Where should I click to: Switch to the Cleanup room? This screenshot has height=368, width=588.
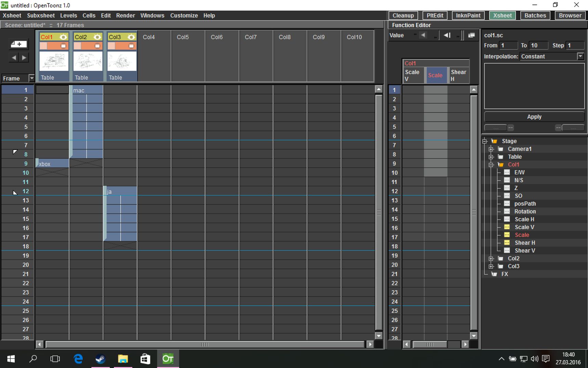coord(403,15)
